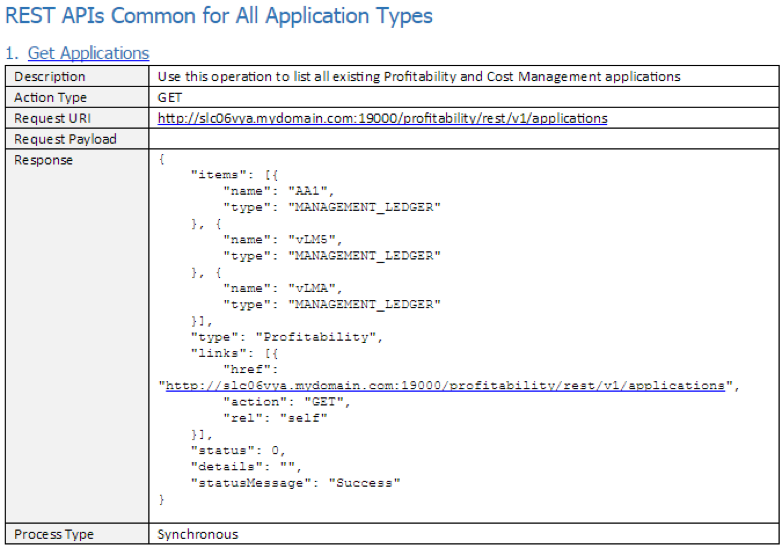The width and height of the screenshot is (782, 548).
Task: Click the GET value in Action Type row
Action: click(170, 97)
